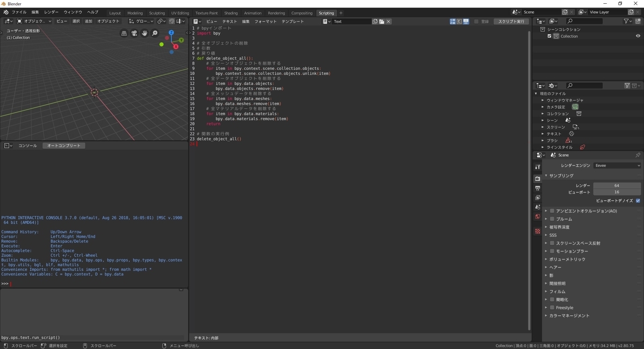The height and width of the screenshot is (349, 644).
Task: Click the Scene name field in top bar
Action: point(541,12)
